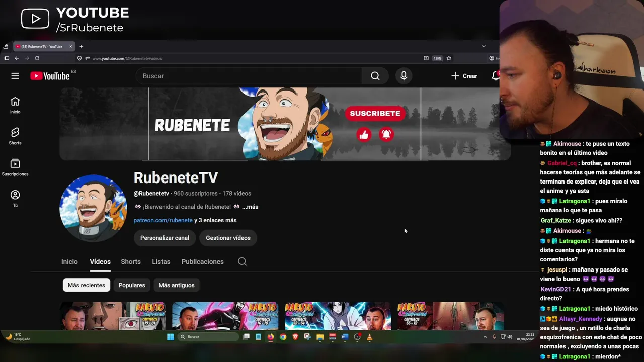
Task: Click the @Rubenetetv channel handle
Action: click(x=151, y=193)
